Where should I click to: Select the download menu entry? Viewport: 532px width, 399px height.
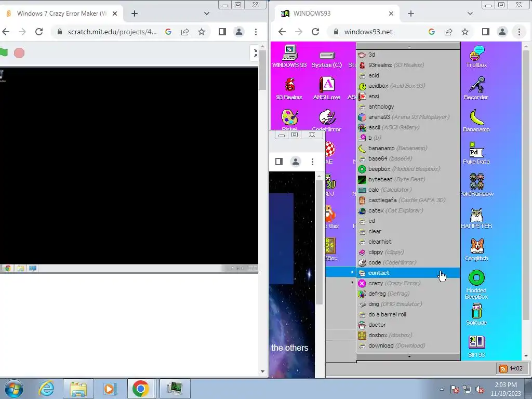[x=408, y=345]
